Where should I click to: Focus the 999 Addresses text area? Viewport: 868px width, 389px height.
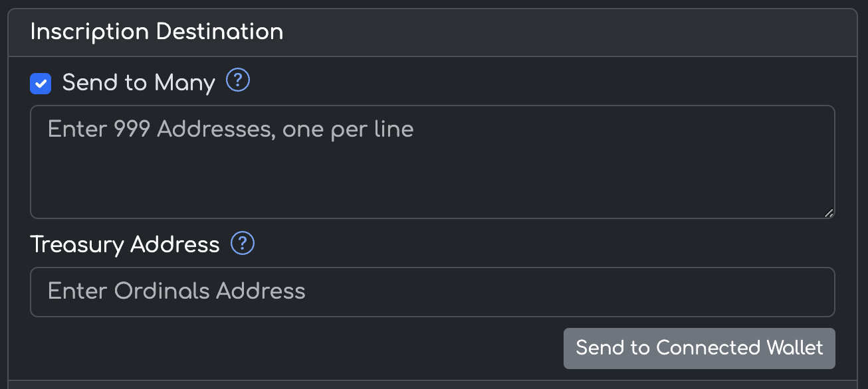click(x=432, y=162)
